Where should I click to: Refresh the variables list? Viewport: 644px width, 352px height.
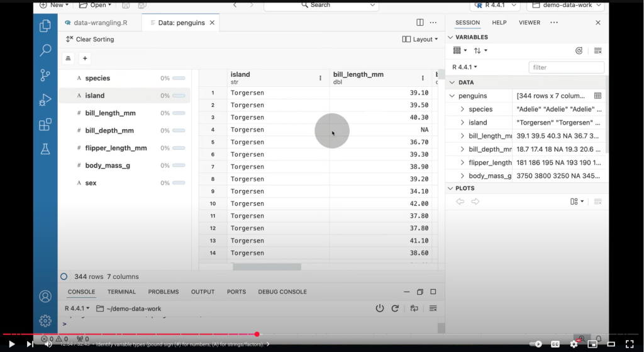coord(579,50)
